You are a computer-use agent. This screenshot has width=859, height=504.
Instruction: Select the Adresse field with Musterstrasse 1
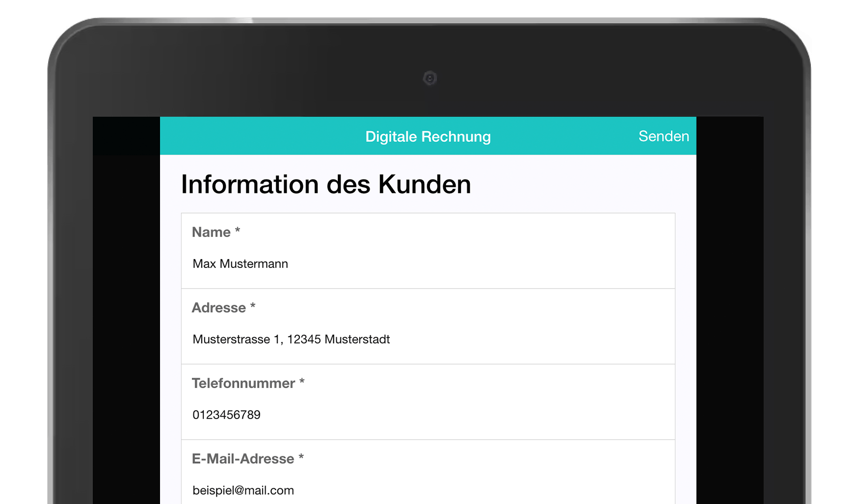428,326
